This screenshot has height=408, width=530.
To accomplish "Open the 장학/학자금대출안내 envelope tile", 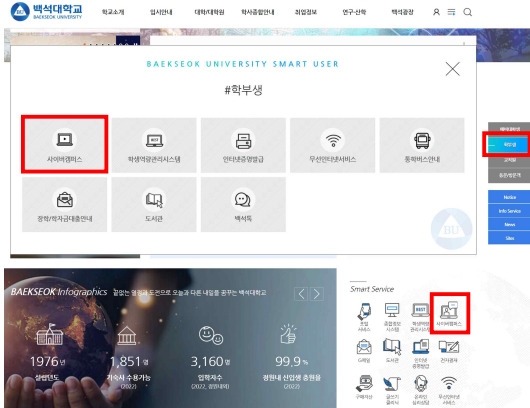I will (x=65, y=205).
